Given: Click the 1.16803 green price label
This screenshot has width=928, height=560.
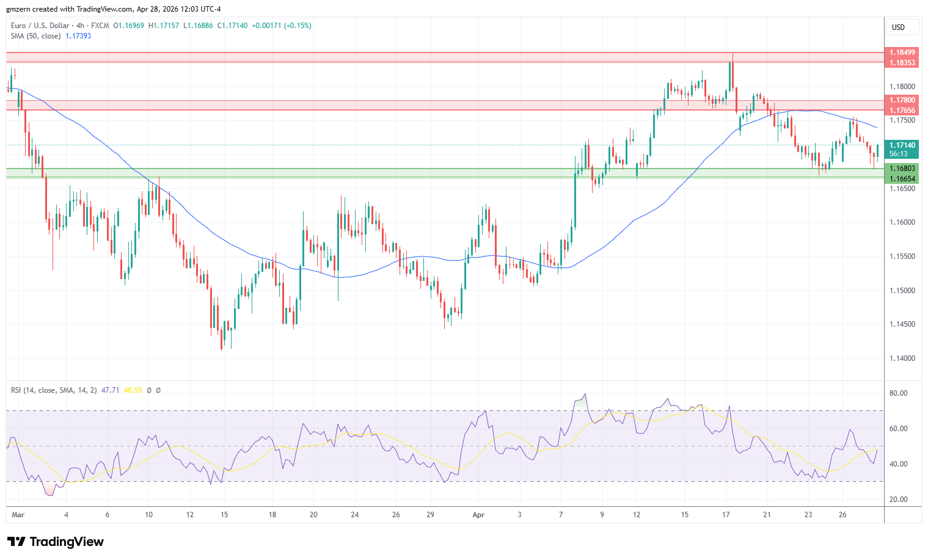Looking at the screenshot, I should [x=902, y=169].
